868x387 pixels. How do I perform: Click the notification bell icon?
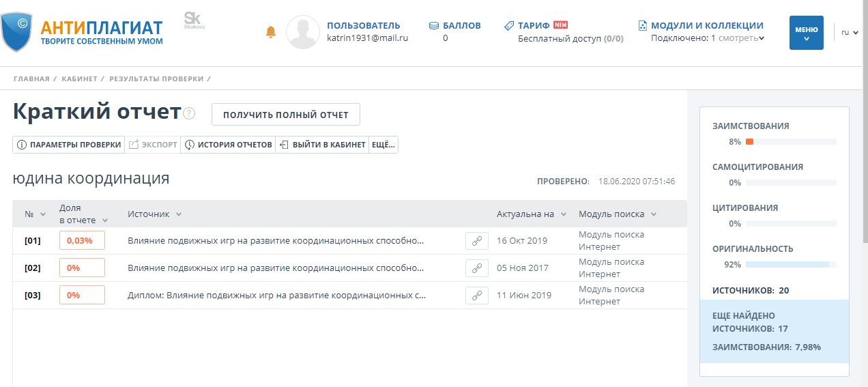[x=271, y=32]
